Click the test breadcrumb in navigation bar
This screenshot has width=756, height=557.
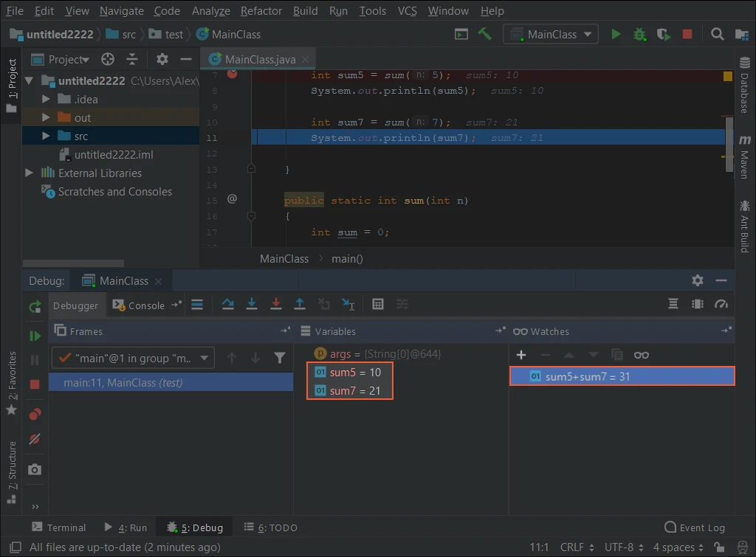[166, 34]
